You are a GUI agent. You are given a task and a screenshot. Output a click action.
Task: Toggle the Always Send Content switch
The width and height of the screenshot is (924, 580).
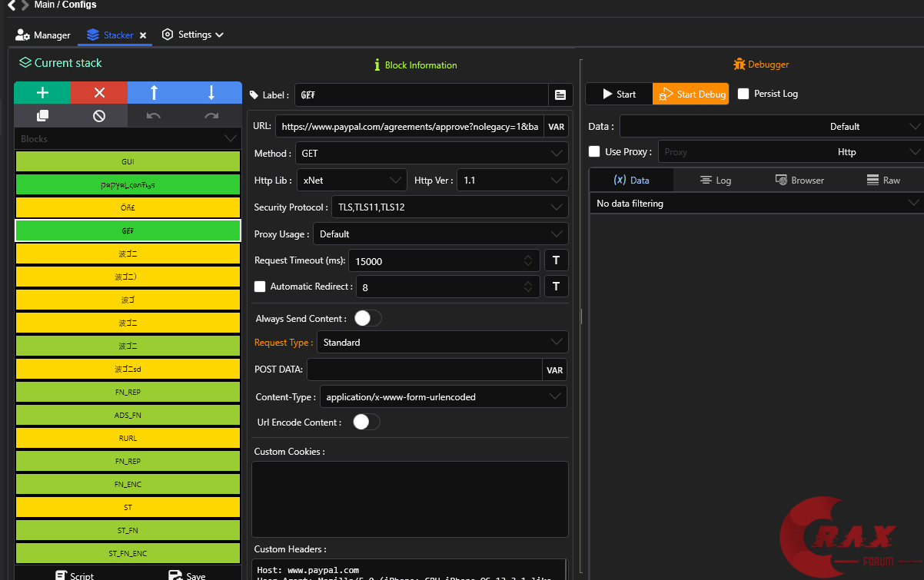click(367, 318)
